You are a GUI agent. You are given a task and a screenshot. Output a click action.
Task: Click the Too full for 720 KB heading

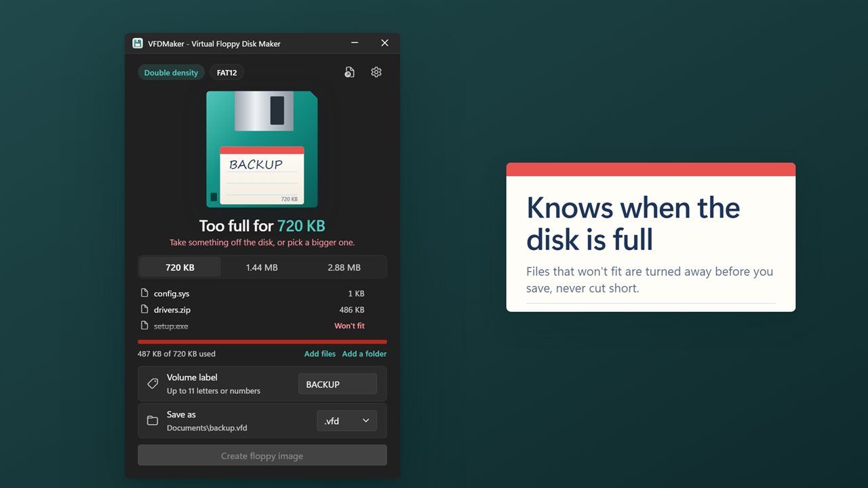(262, 226)
